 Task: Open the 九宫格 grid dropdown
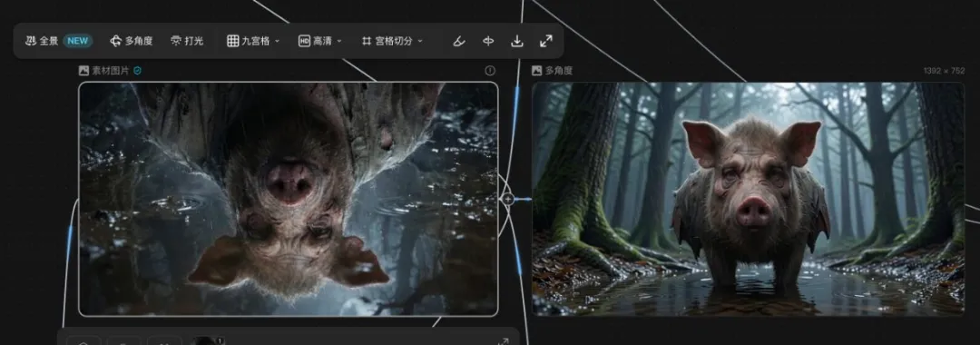coord(253,41)
